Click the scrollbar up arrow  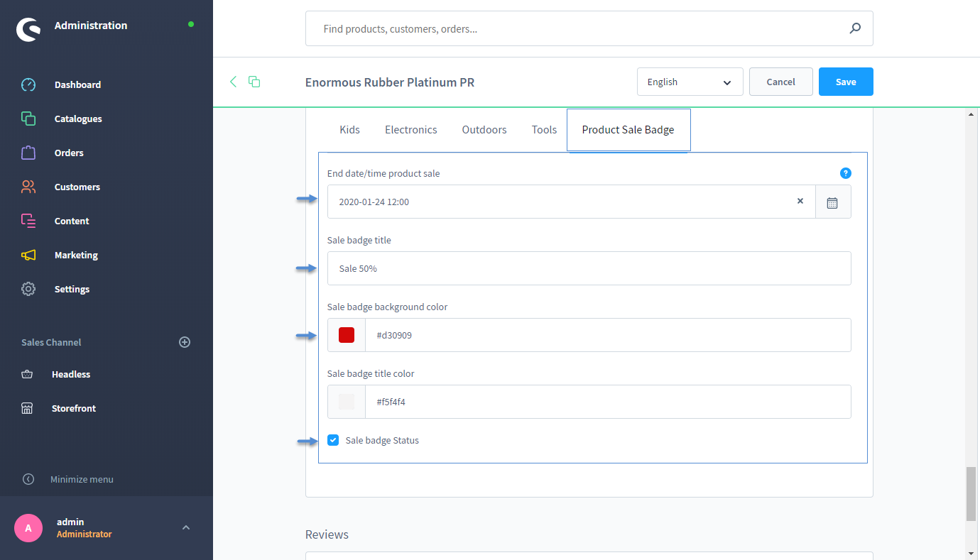pyautogui.click(x=971, y=114)
